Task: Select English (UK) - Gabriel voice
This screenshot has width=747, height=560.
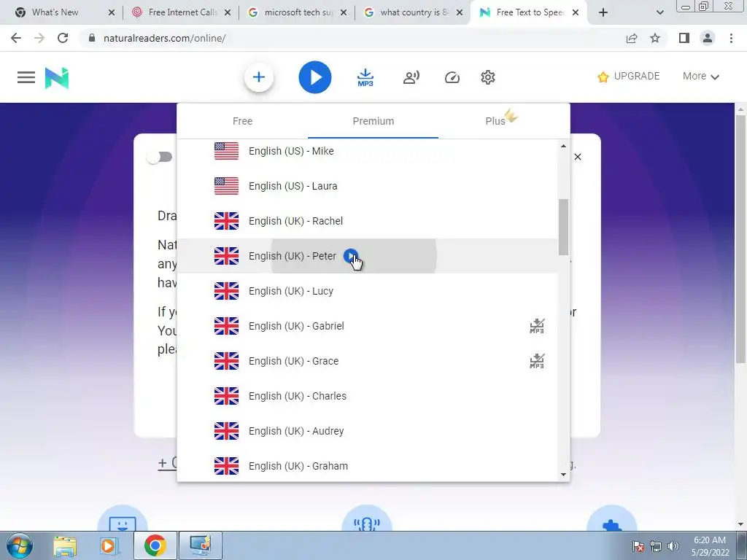Action: tap(367, 326)
